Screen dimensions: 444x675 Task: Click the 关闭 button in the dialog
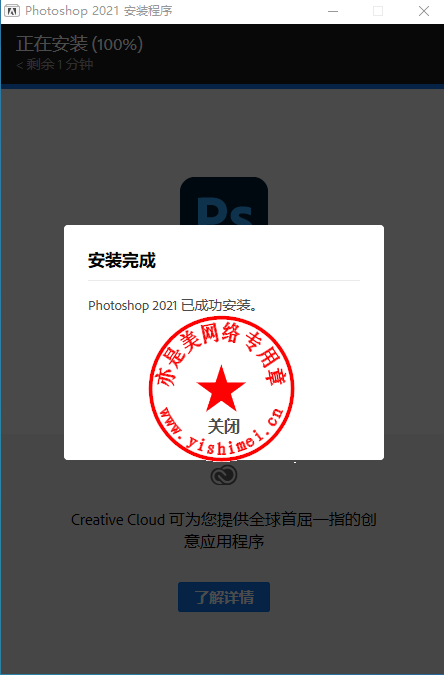coord(224,427)
